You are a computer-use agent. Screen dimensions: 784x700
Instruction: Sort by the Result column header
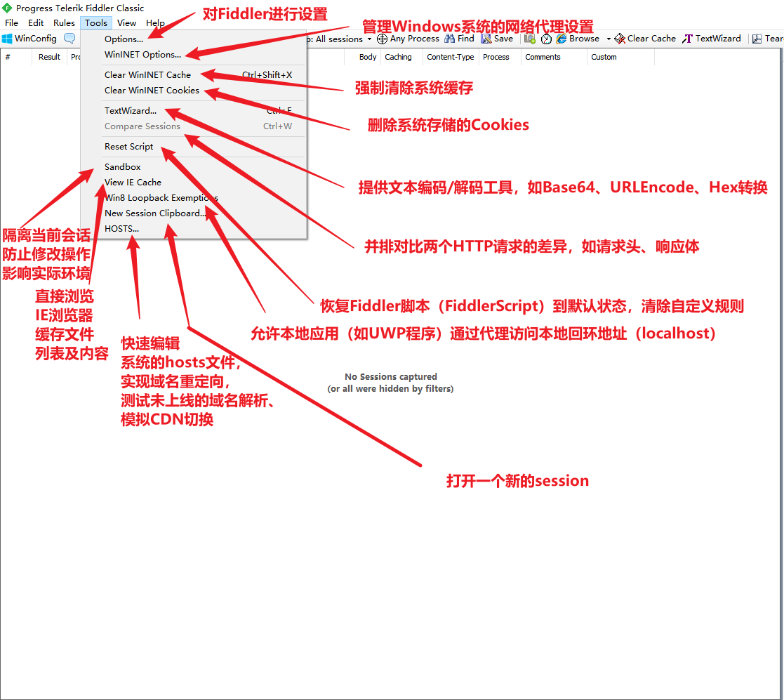[x=50, y=57]
